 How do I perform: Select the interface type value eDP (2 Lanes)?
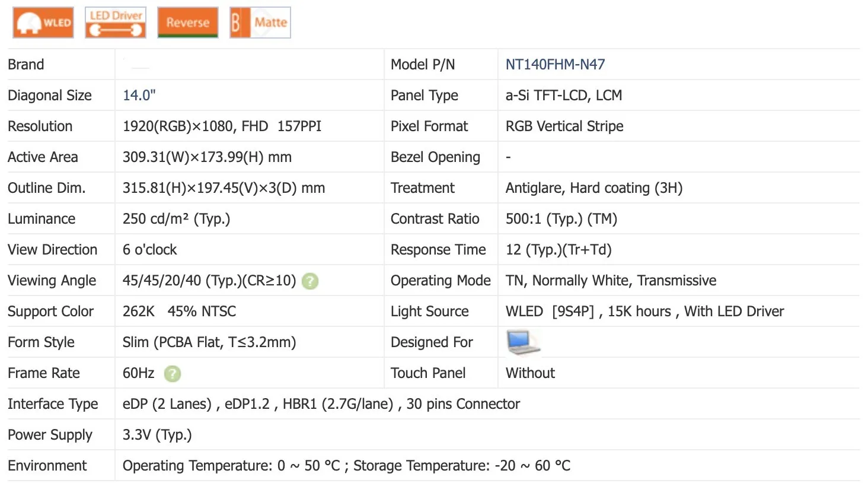pos(167,404)
